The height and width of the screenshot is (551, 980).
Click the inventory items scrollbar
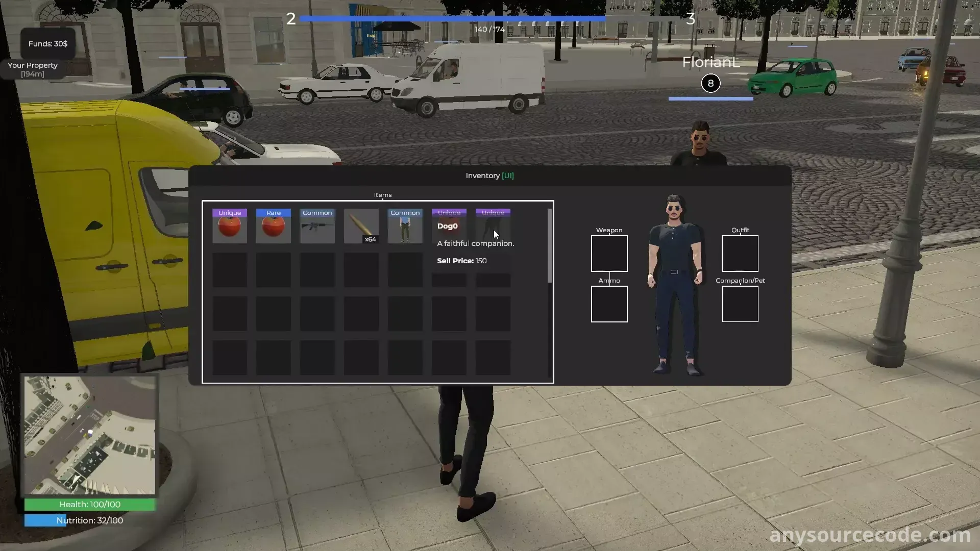550,245
